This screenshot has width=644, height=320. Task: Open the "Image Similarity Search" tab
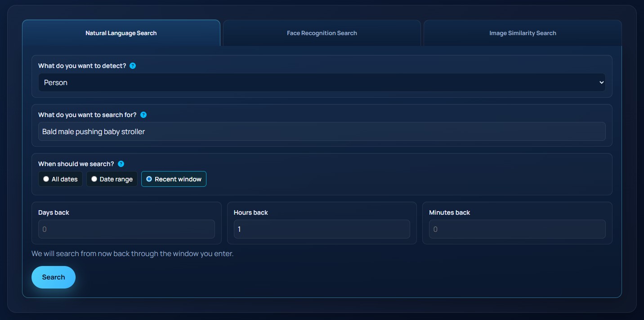(x=522, y=32)
